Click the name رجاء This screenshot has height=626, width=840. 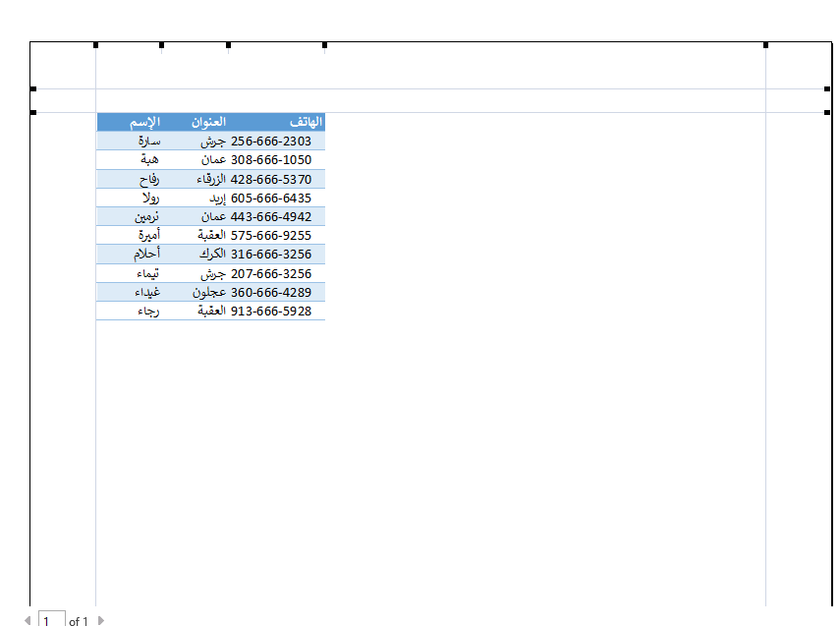tap(148, 311)
